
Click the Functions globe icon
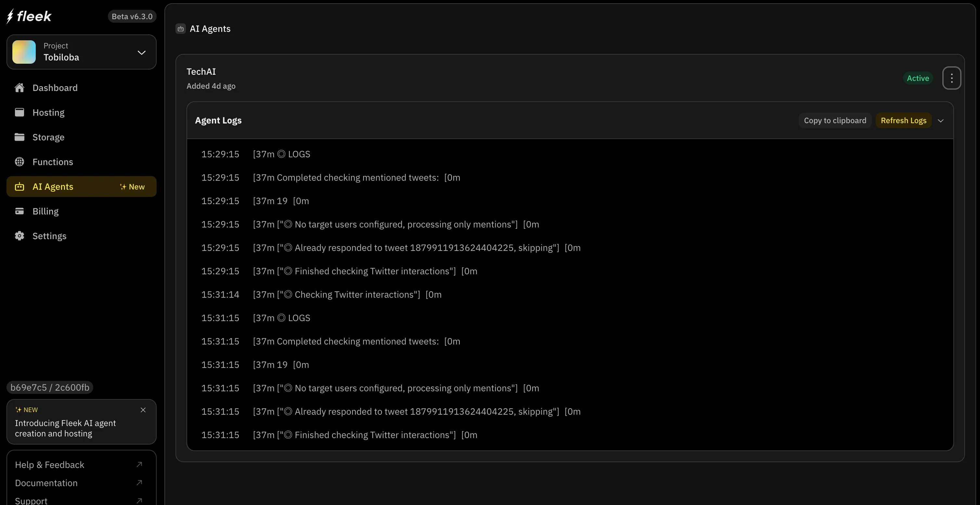[x=19, y=162]
